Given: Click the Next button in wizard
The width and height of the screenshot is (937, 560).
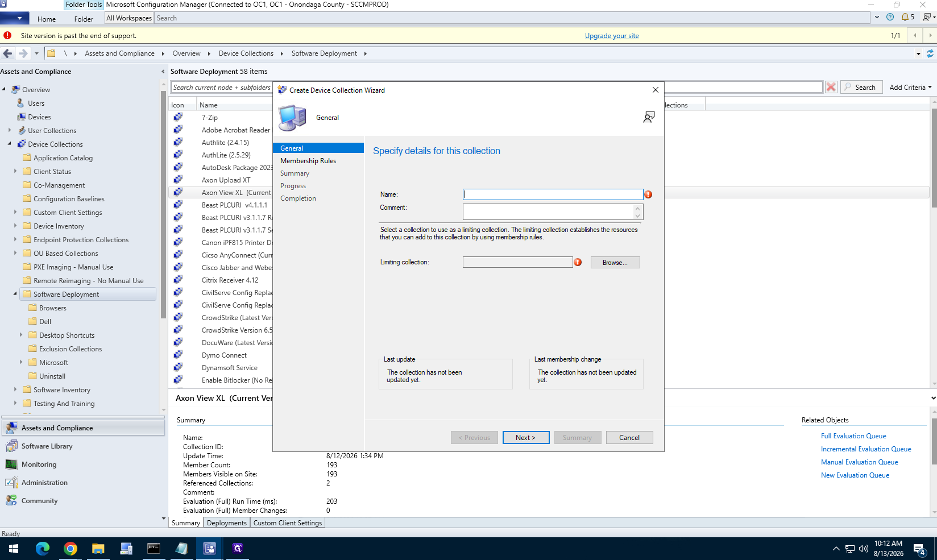Looking at the screenshot, I should [526, 437].
